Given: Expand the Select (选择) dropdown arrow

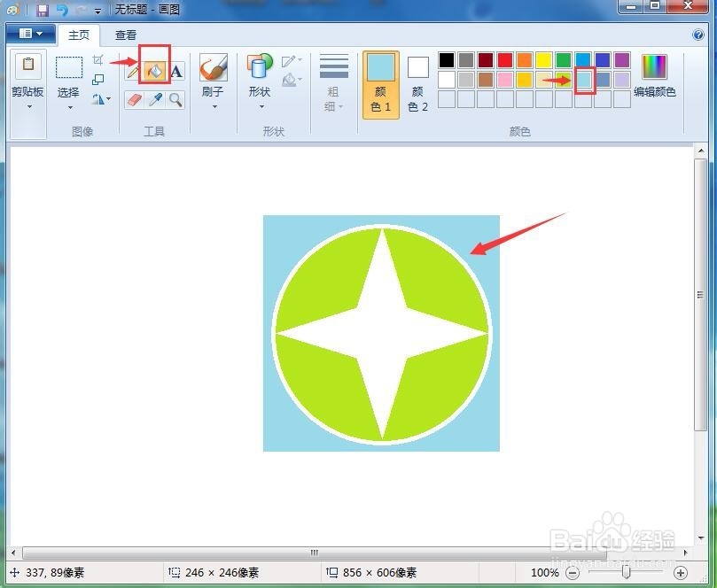Looking at the screenshot, I should tap(70, 107).
